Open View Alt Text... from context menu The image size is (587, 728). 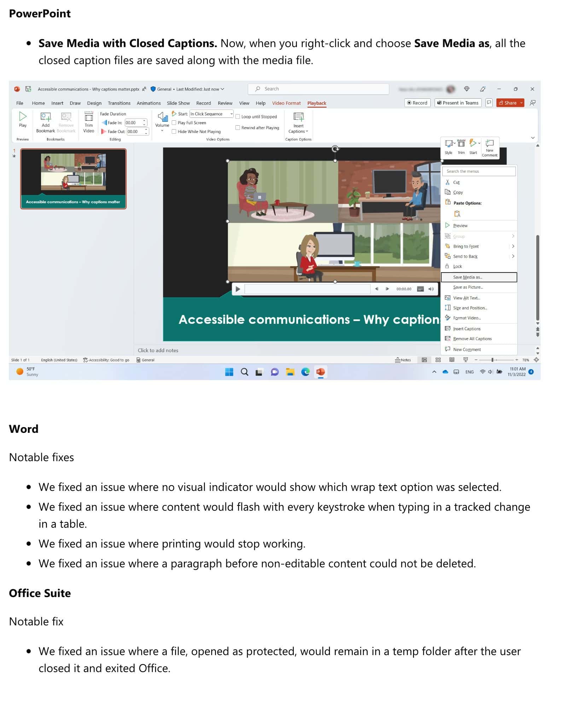point(479,298)
